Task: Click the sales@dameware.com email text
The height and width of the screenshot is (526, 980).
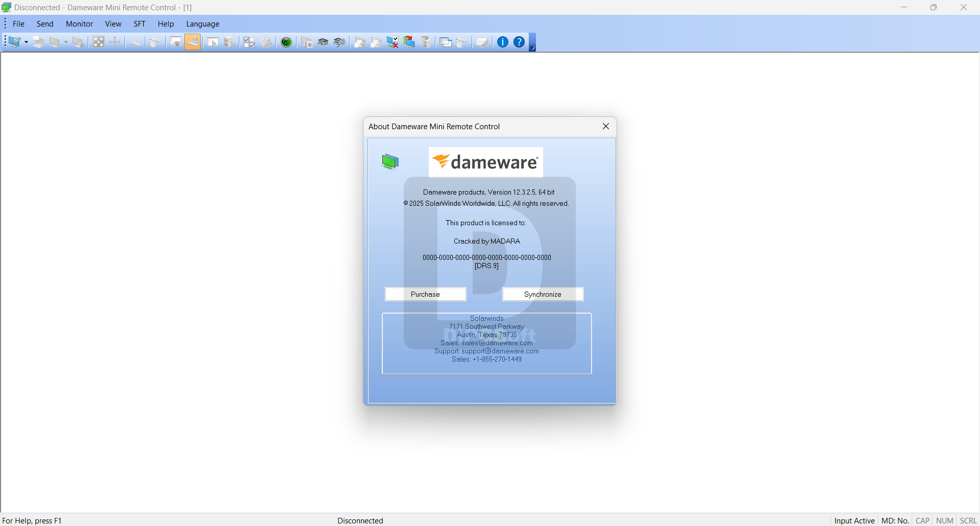Action: coord(497,343)
